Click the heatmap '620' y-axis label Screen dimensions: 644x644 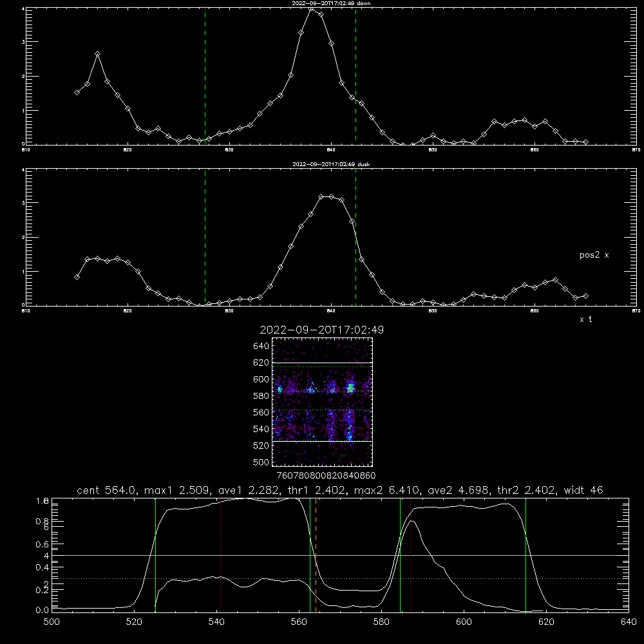261,363
